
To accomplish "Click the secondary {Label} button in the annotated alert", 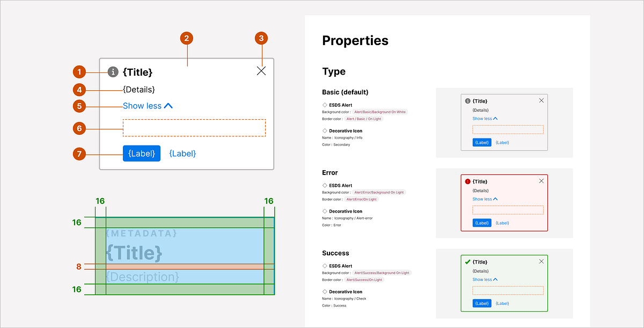I will [182, 153].
